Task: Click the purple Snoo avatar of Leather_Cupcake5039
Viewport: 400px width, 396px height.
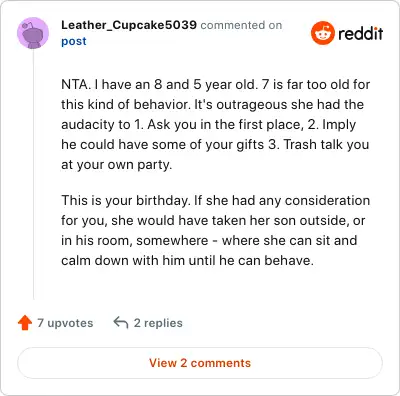Action: [x=33, y=33]
